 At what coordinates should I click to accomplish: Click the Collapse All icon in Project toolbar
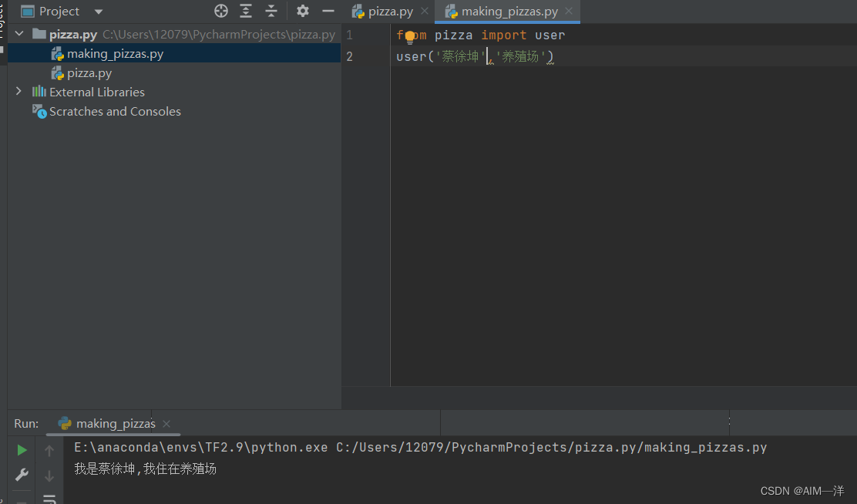click(x=271, y=11)
